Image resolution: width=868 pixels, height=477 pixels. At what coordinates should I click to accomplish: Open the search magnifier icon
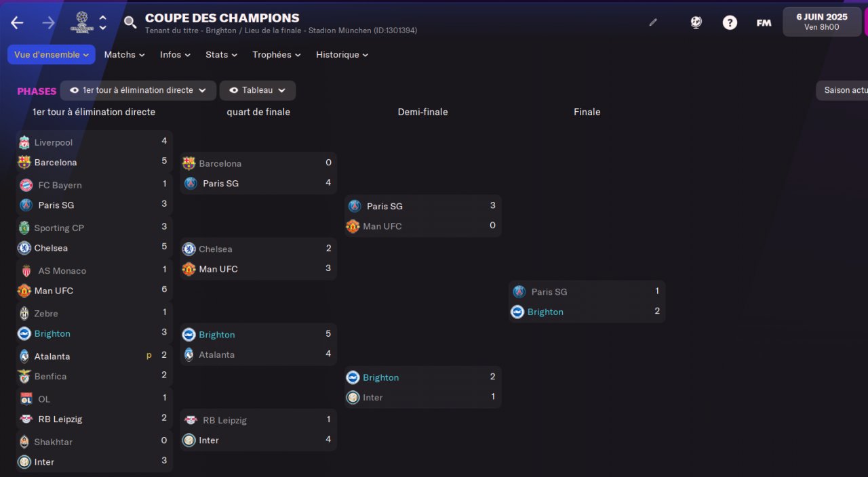click(130, 22)
